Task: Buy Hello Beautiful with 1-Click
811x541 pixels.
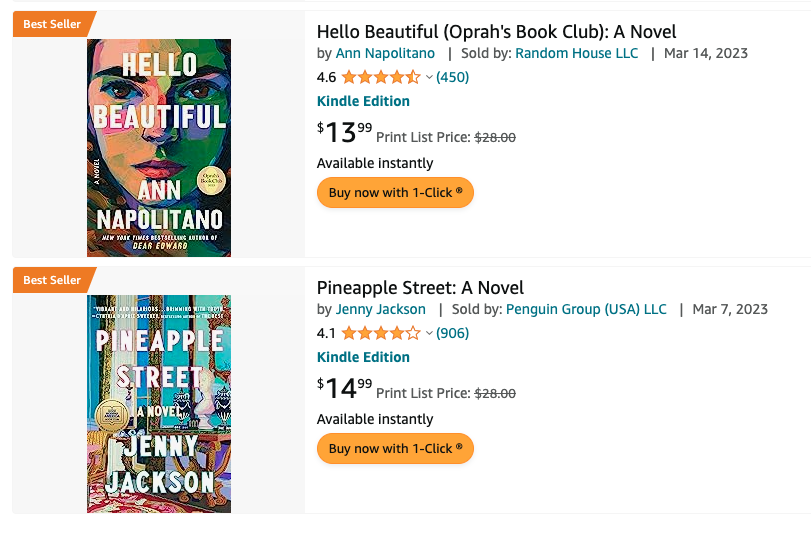Action: (x=395, y=192)
